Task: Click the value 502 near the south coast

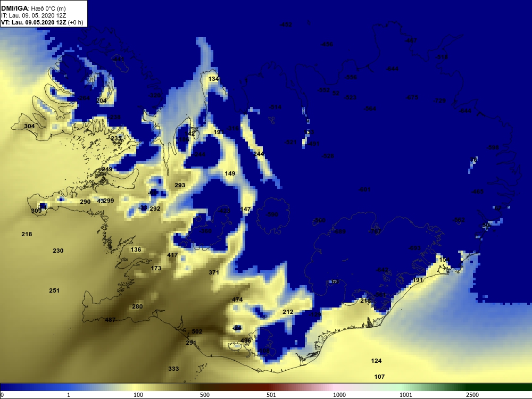Action: click(x=197, y=331)
